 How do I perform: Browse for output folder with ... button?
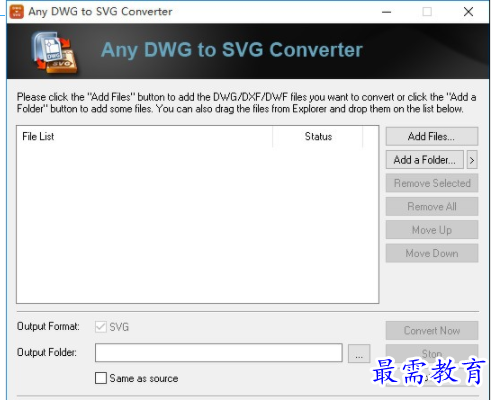[x=359, y=353]
